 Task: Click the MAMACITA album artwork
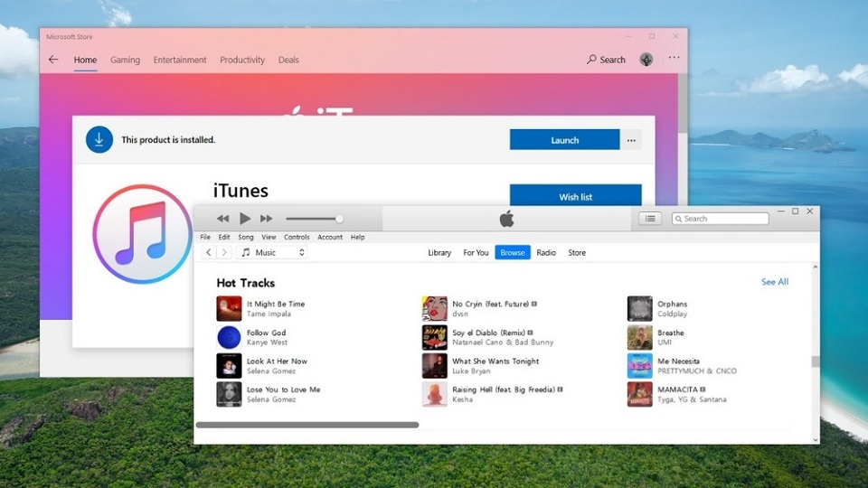pyautogui.click(x=640, y=395)
